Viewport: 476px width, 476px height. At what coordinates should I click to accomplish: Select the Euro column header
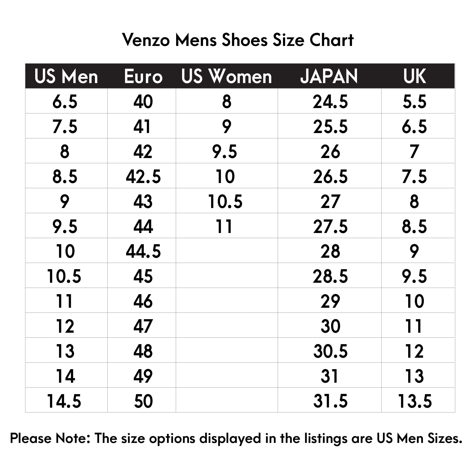point(143,76)
